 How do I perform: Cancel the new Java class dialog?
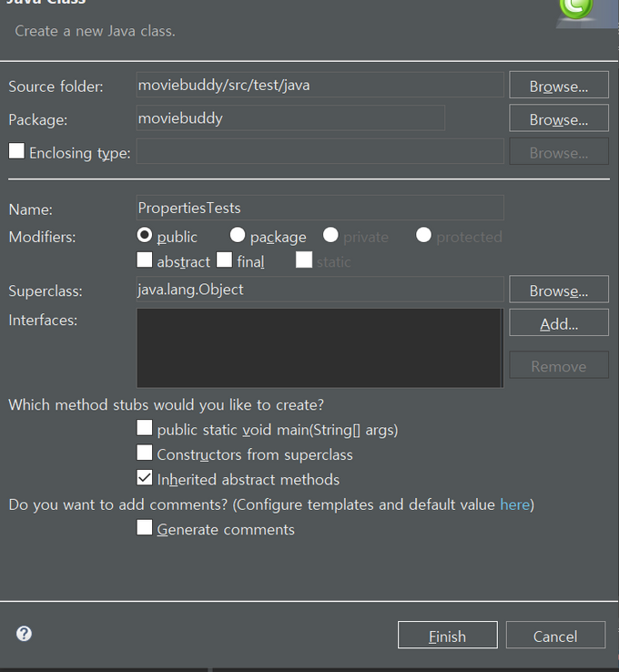click(x=555, y=635)
